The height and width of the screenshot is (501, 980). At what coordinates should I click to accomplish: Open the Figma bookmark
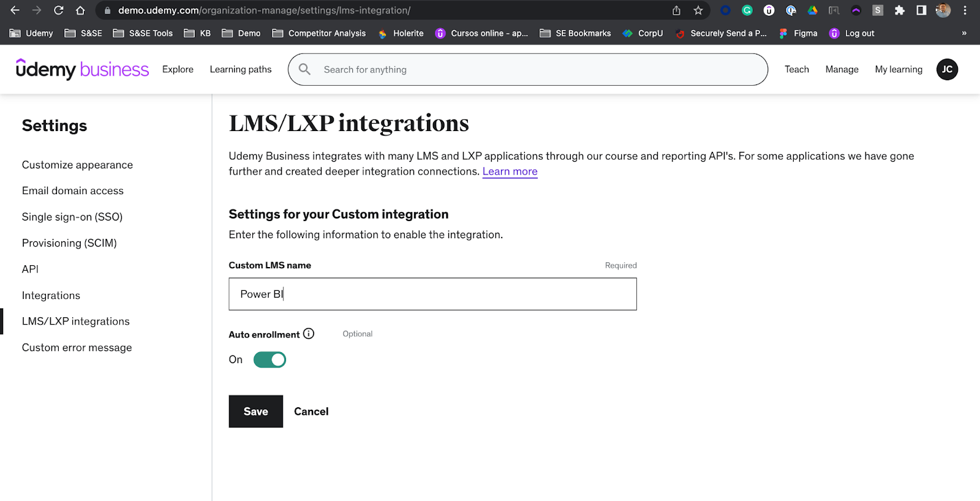click(x=797, y=33)
